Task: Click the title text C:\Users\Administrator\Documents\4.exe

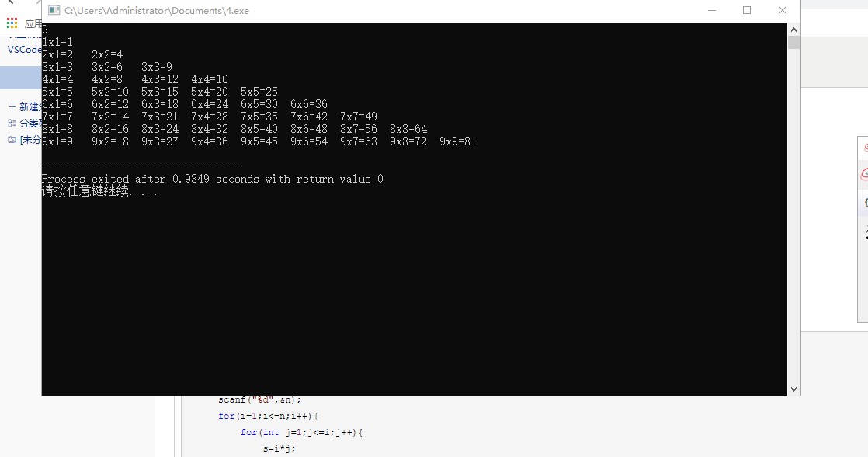Action: coord(157,11)
